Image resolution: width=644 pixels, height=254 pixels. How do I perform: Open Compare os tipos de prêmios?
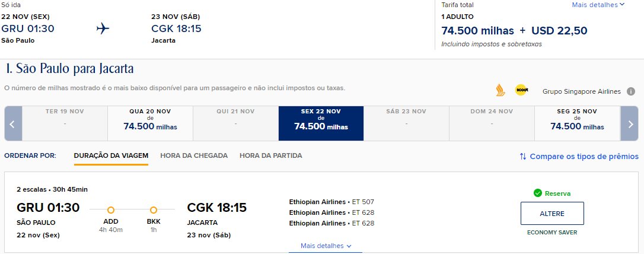click(579, 157)
